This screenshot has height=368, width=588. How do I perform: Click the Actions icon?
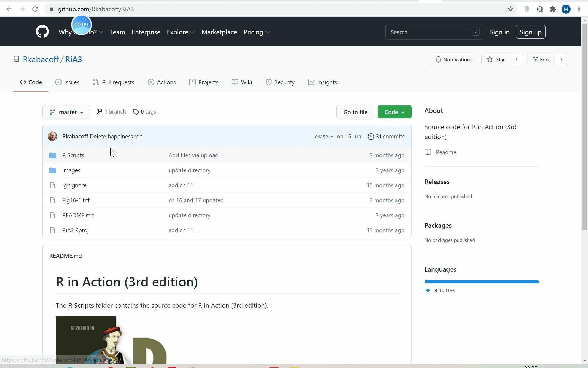[x=151, y=82]
